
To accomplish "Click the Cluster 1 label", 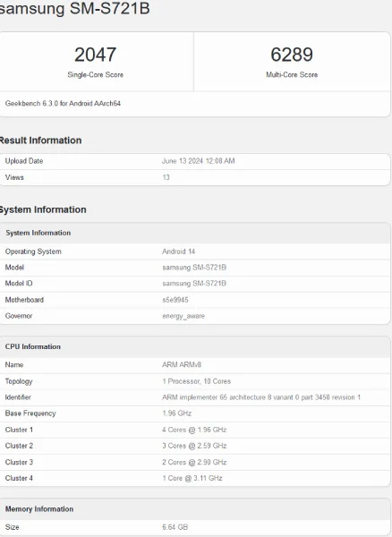I will (19, 430).
